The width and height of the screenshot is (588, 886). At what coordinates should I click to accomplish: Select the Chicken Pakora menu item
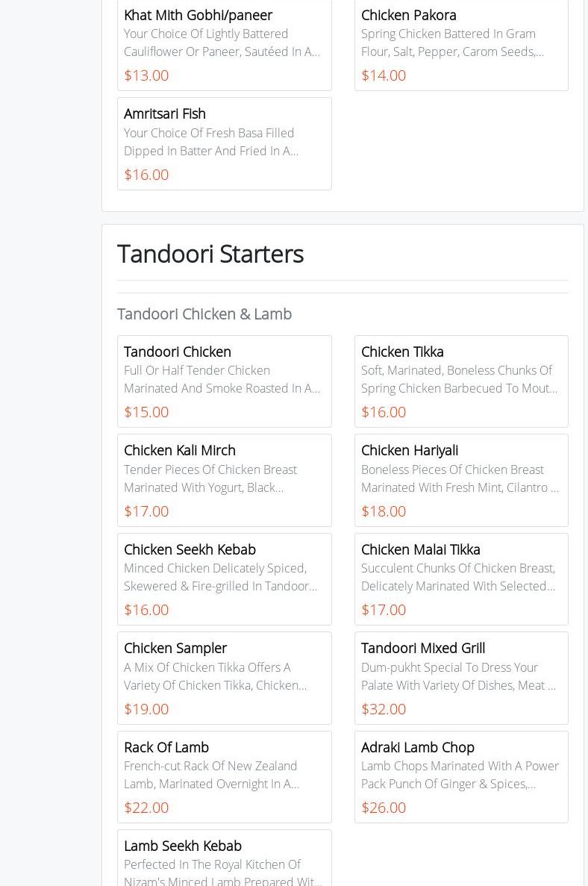[408, 15]
